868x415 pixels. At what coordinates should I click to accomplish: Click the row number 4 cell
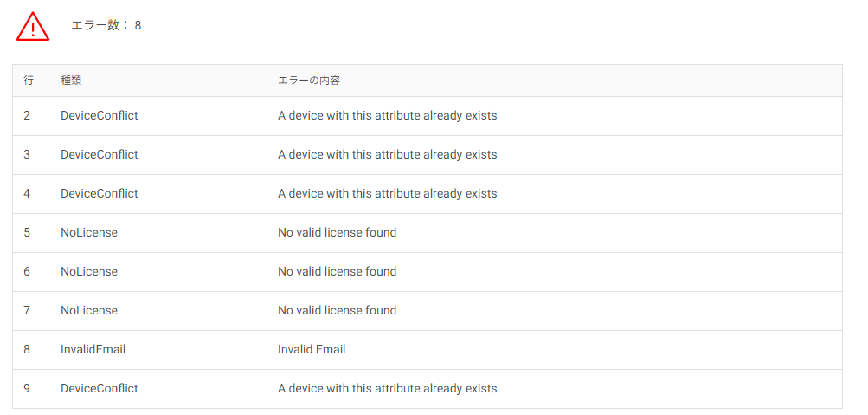click(x=27, y=193)
